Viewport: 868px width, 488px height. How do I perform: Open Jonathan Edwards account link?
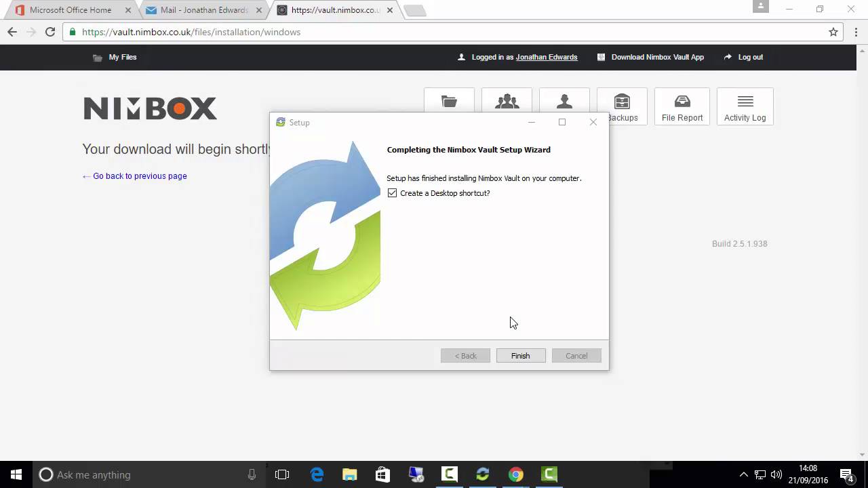547,57
